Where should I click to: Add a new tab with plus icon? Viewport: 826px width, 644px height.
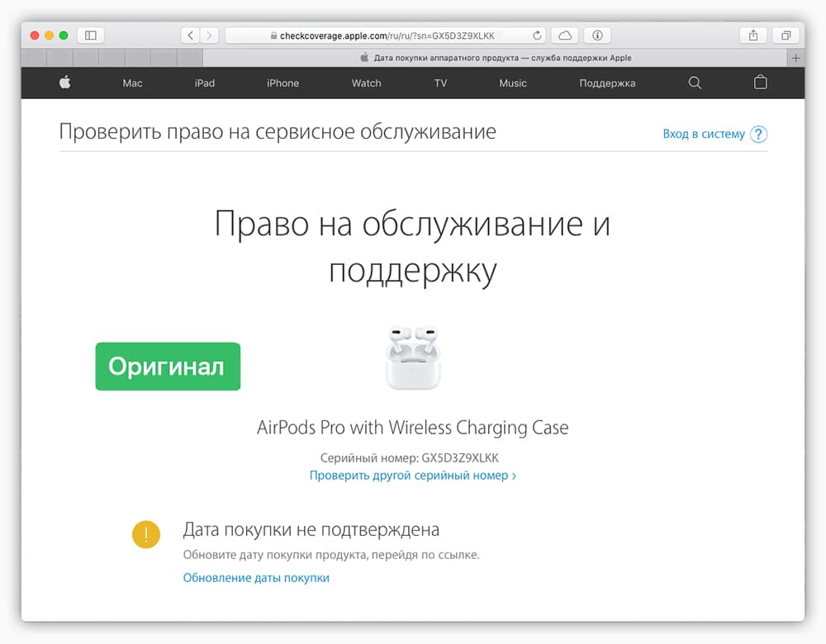pyautogui.click(x=795, y=58)
